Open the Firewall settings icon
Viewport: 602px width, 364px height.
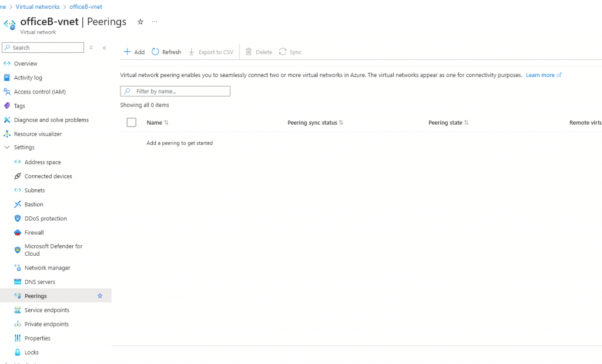(18, 233)
